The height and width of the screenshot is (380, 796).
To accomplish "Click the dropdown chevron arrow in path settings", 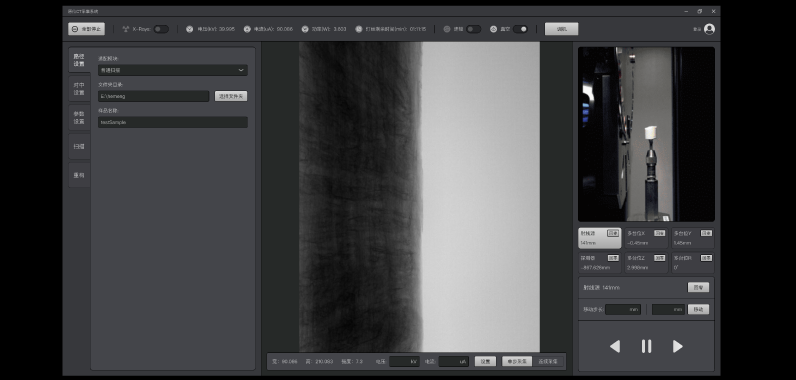I will click(x=241, y=70).
